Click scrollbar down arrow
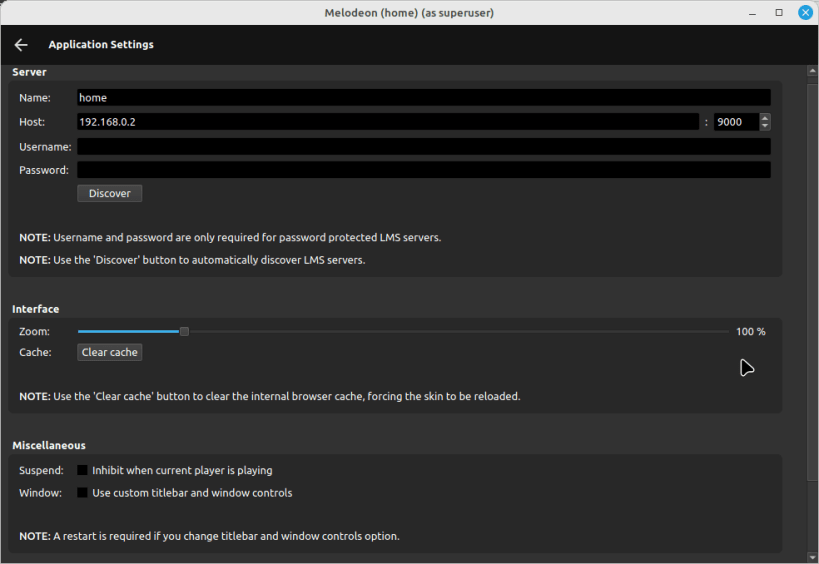 812,557
